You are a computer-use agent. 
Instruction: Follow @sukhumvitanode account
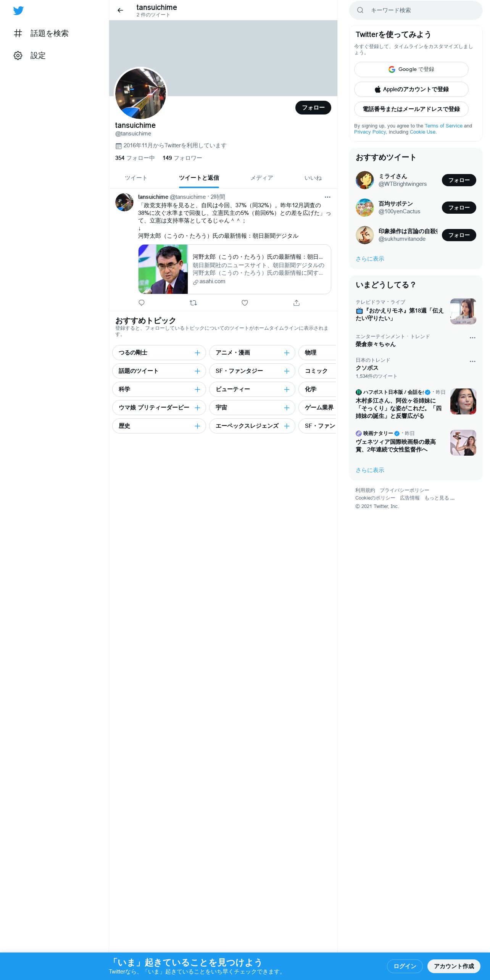(459, 235)
